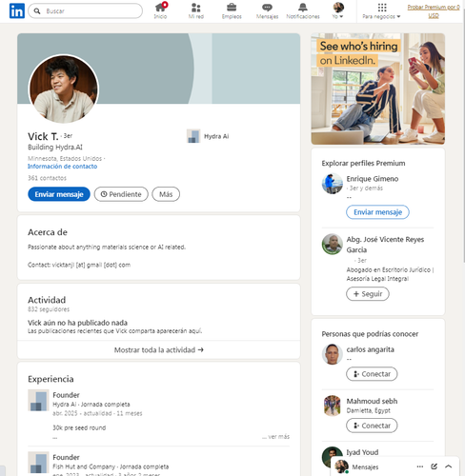The width and height of the screenshot is (465, 476).
Task: Expand the Yo profile dropdown
Action: pos(338,11)
